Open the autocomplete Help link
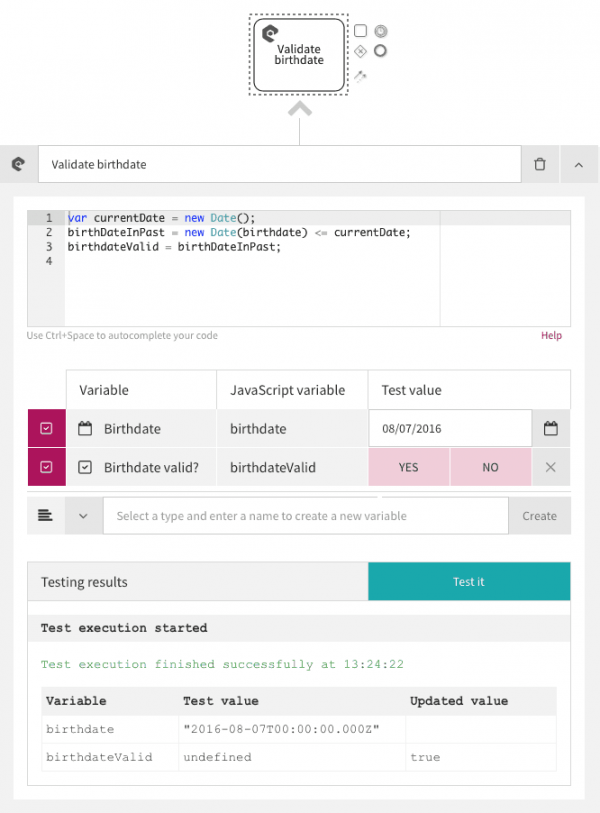This screenshot has width=600, height=813. tap(551, 335)
